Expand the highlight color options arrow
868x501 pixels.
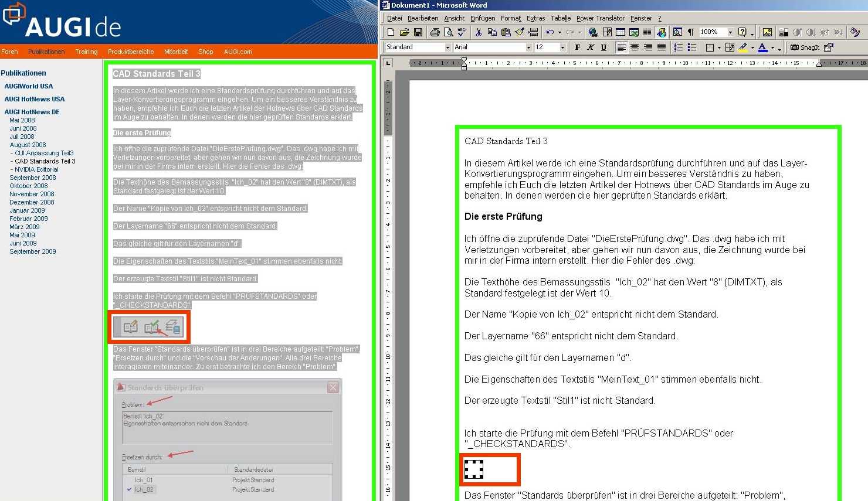(x=752, y=48)
